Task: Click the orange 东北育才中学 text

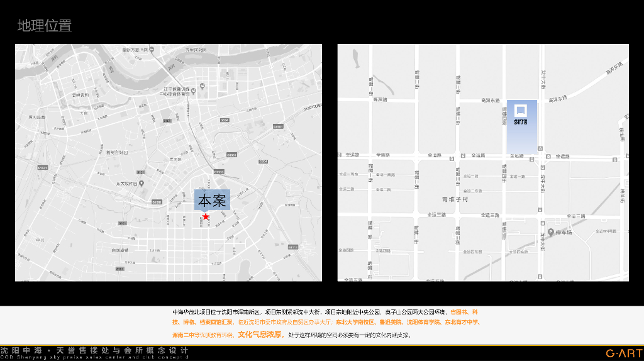Action: (461, 322)
